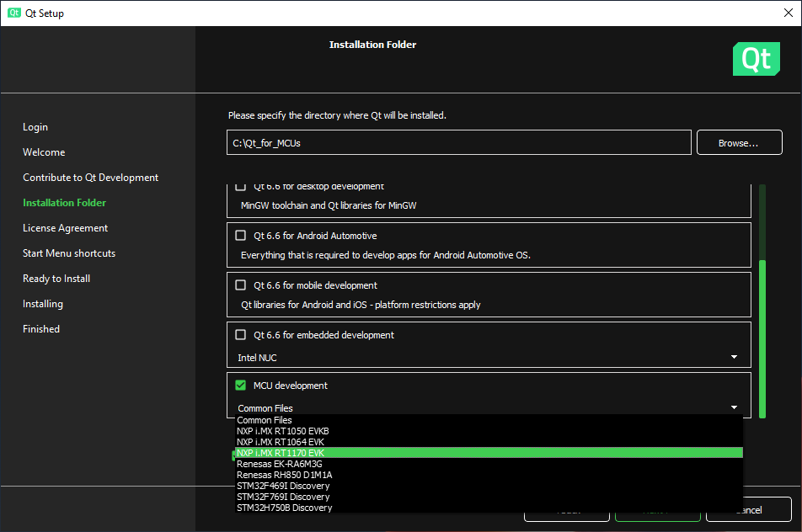802x532 pixels.
Task: Tick Qt 6.6 for embedded development
Action: pyautogui.click(x=241, y=335)
